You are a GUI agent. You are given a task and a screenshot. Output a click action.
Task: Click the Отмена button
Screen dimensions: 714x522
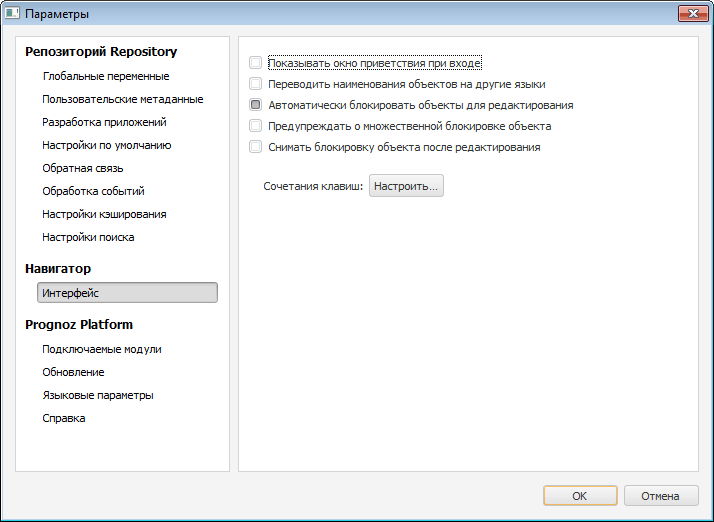pyautogui.click(x=660, y=496)
